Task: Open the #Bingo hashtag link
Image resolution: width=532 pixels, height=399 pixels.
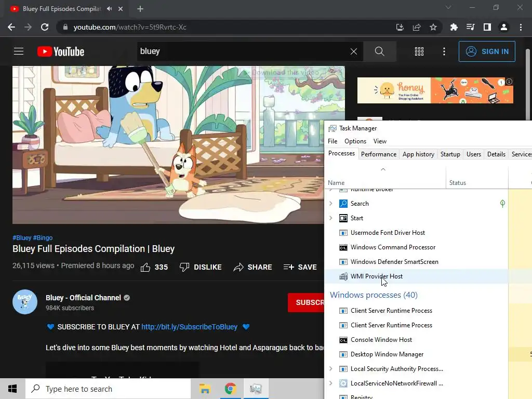Action: [x=43, y=238]
